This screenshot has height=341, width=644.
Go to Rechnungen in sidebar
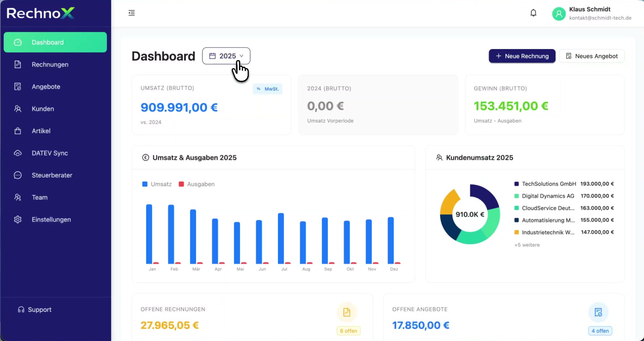(x=55, y=65)
